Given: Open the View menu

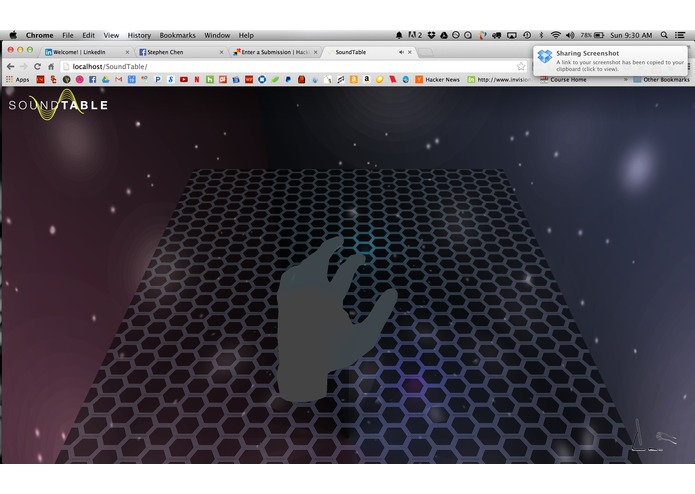Looking at the screenshot, I should pos(111,35).
